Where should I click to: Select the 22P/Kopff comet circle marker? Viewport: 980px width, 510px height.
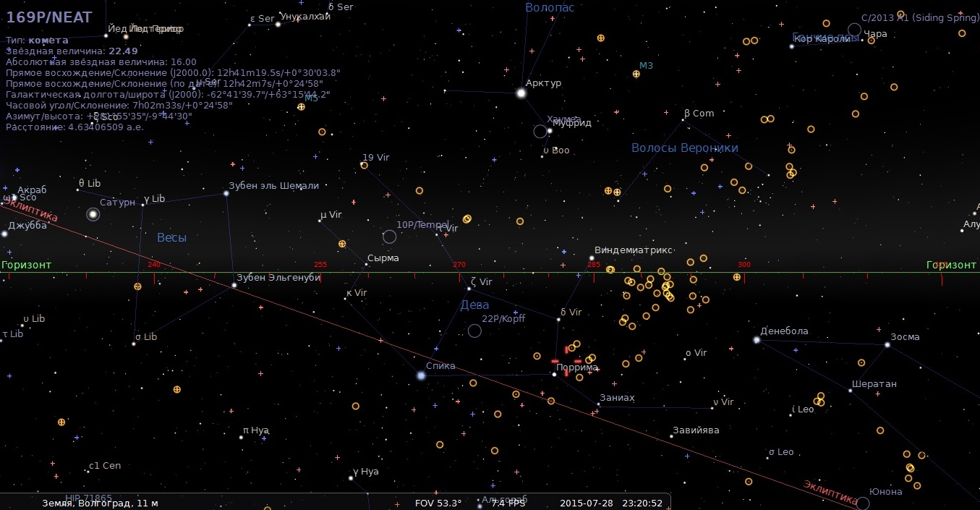474,331
